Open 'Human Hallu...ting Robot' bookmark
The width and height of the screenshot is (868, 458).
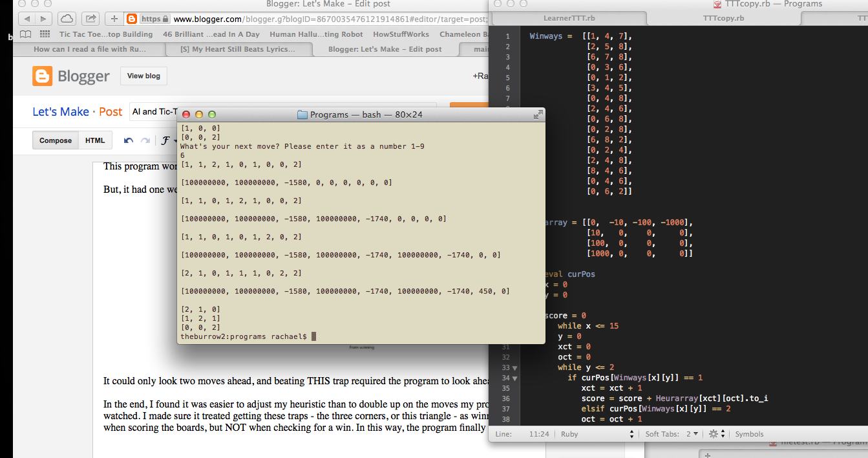pyautogui.click(x=316, y=34)
